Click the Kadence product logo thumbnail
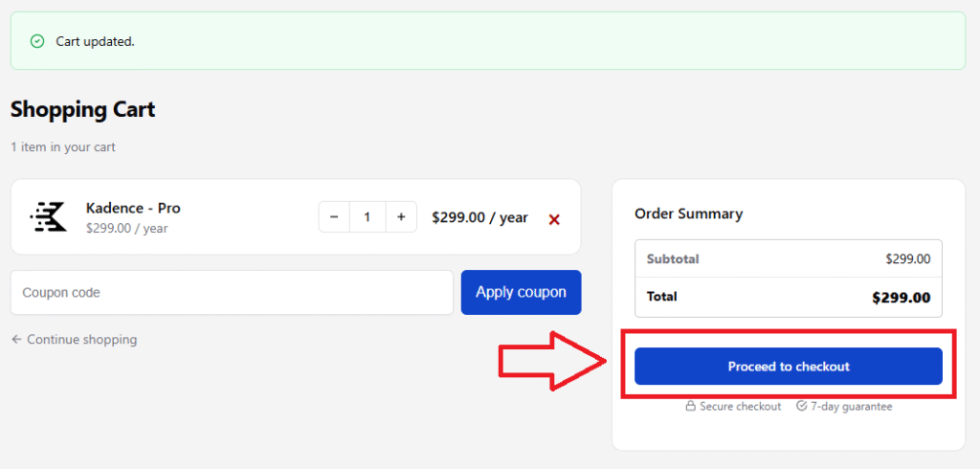Viewport: 980px width, 469px height. point(48,217)
